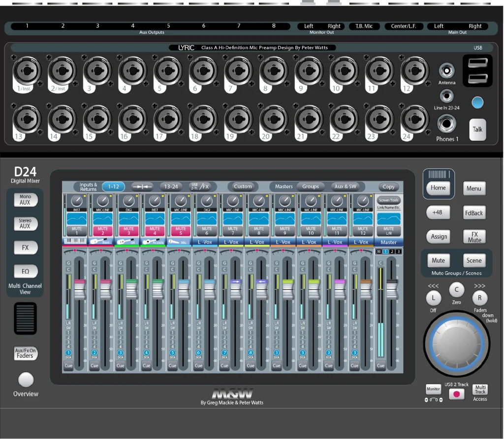Unmute channel 3
The image size is (504, 439).
click(128, 231)
